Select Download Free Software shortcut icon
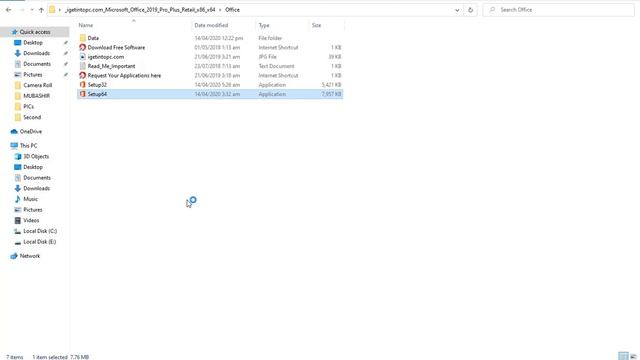Image resolution: width=640 pixels, height=360 pixels. pyautogui.click(x=82, y=47)
